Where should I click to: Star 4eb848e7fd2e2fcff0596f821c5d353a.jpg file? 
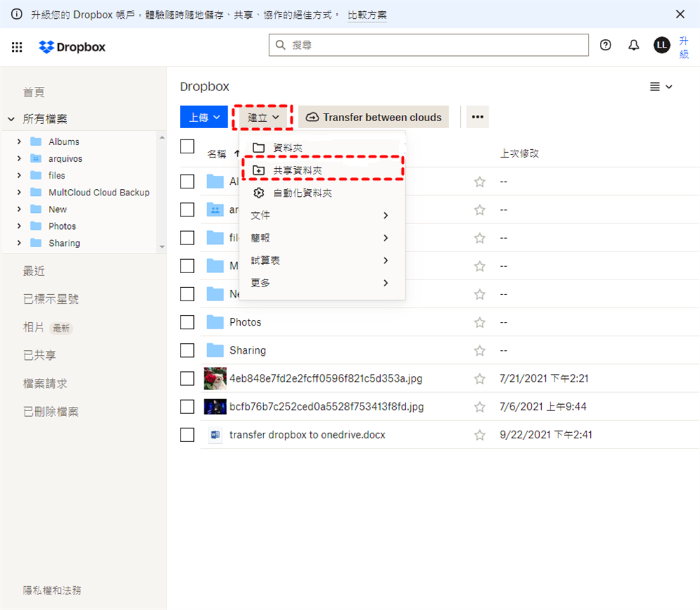(479, 379)
